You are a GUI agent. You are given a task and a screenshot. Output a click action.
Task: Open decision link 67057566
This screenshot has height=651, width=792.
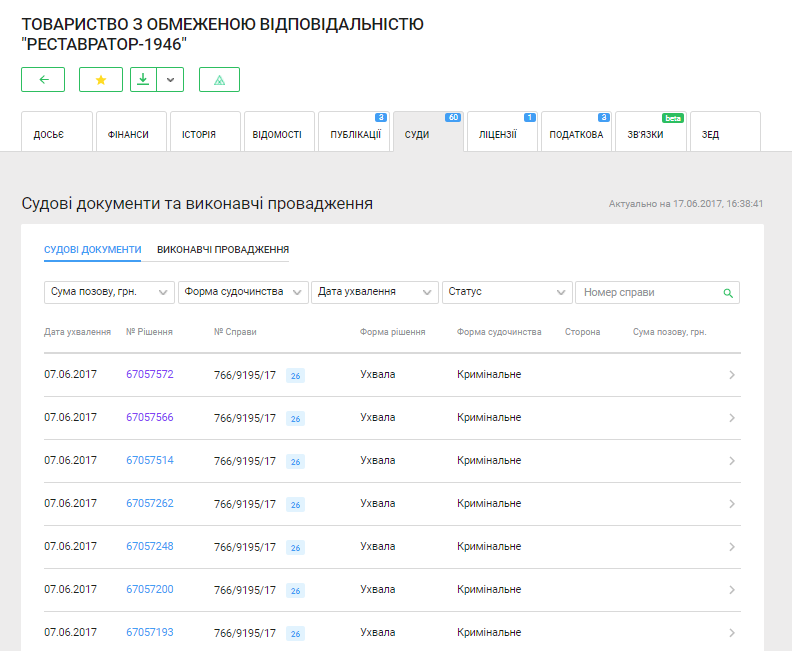150,418
